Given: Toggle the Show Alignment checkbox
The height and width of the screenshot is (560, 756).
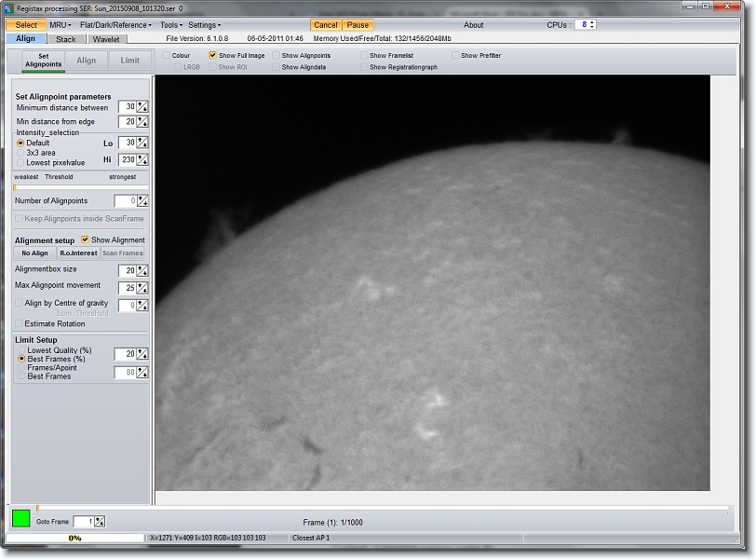Looking at the screenshot, I should [86, 239].
